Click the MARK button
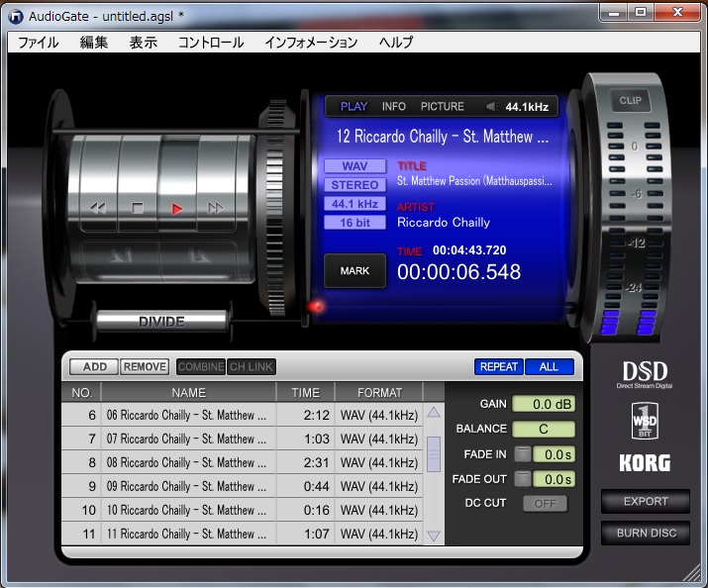 click(x=354, y=271)
